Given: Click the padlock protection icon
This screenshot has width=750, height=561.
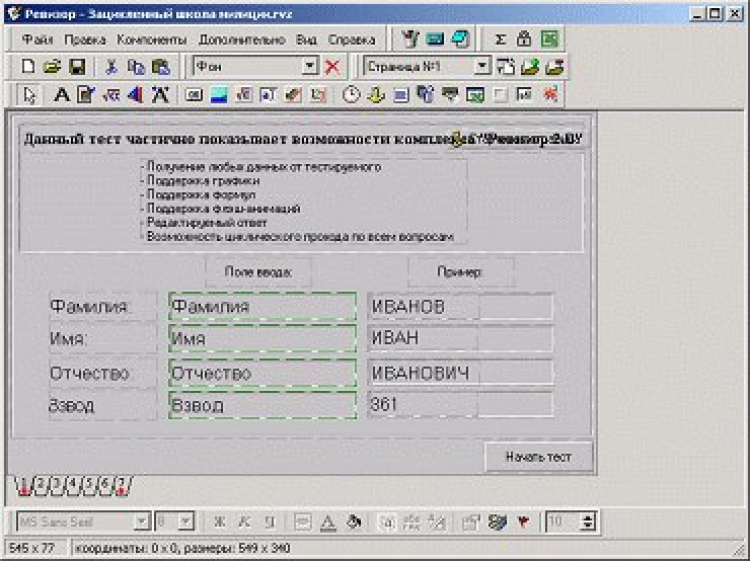Looking at the screenshot, I should (524, 39).
